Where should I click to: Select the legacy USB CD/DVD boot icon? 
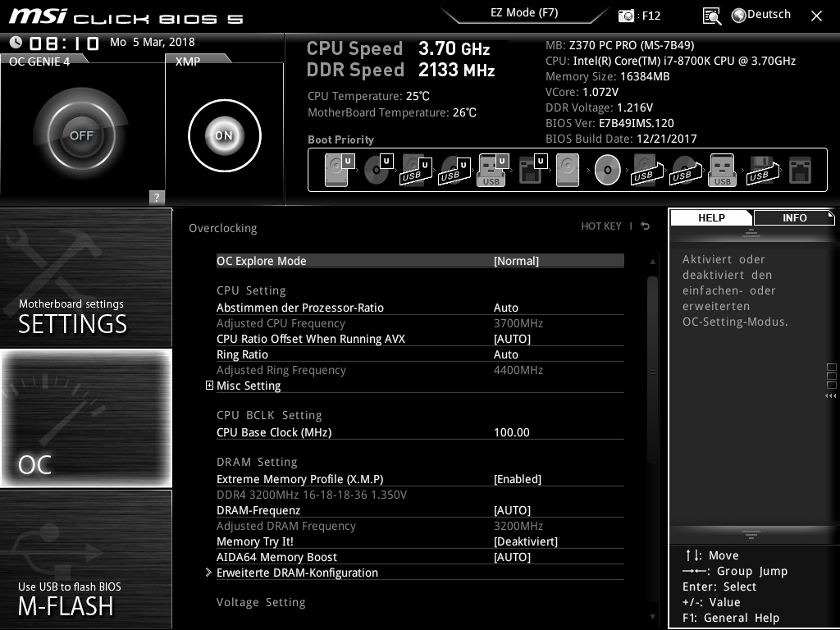(x=686, y=170)
